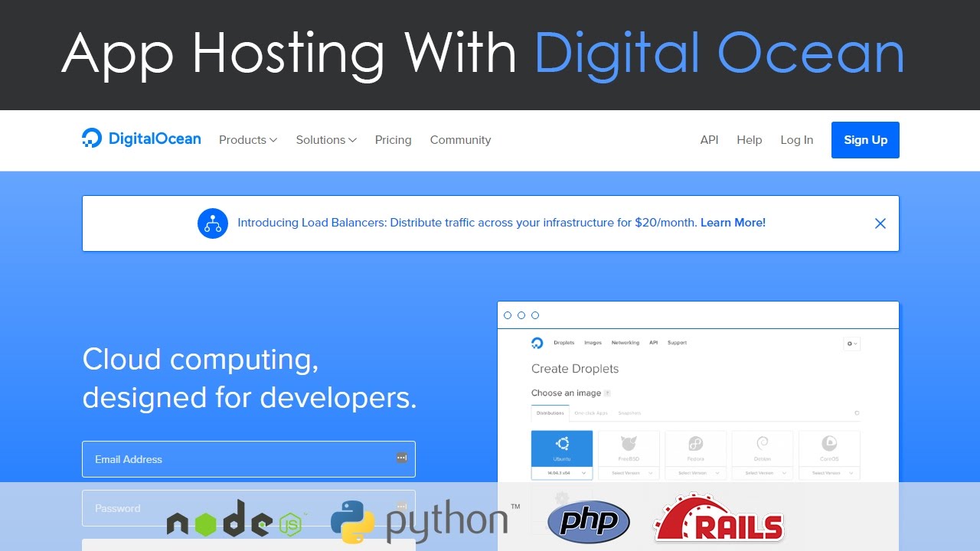Open Support in the preview navigation
Image resolution: width=980 pixels, height=551 pixels.
pos(677,343)
